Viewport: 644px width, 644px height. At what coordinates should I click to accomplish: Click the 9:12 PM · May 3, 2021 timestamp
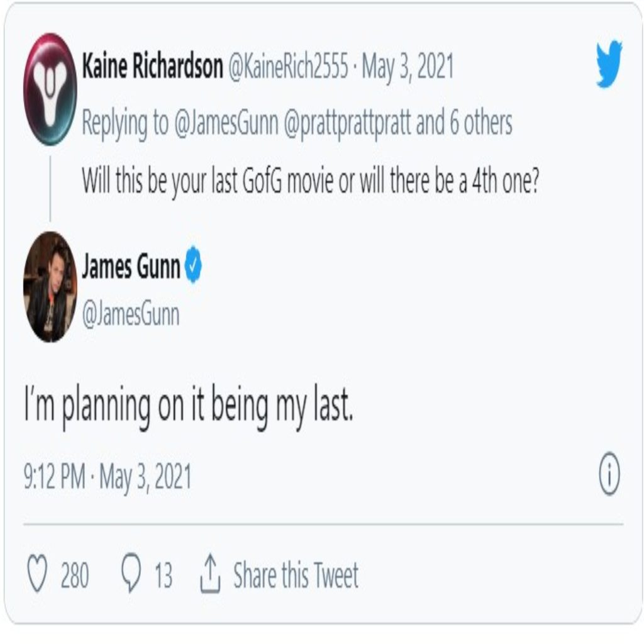click(x=108, y=477)
